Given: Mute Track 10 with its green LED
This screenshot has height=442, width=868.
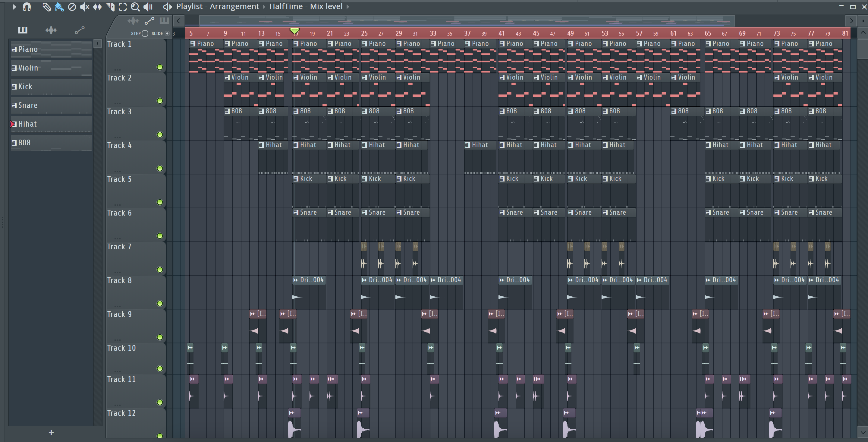Looking at the screenshot, I should (x=160, y=368).
